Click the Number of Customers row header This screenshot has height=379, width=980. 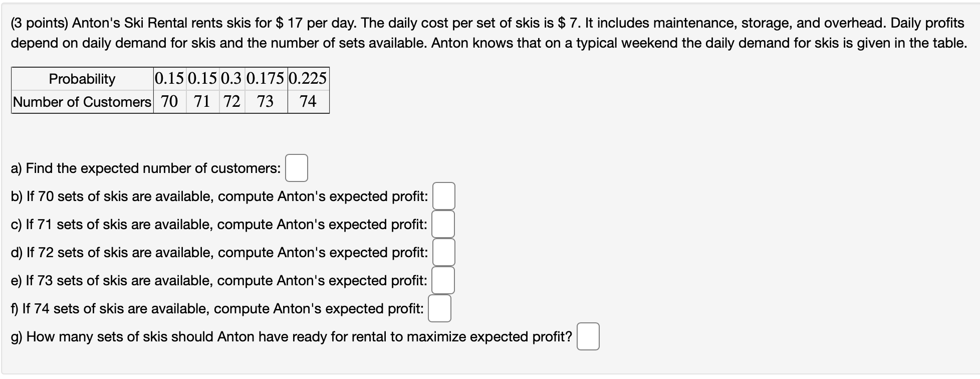(x=81, y=102)
